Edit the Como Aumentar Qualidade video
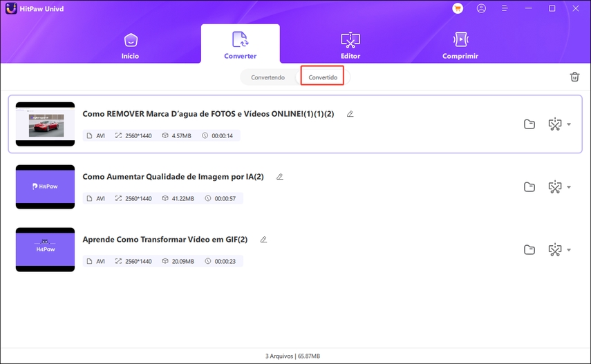The width and height of the screenshot is (591, 364). pyautogui.click(x=555, y=187)
